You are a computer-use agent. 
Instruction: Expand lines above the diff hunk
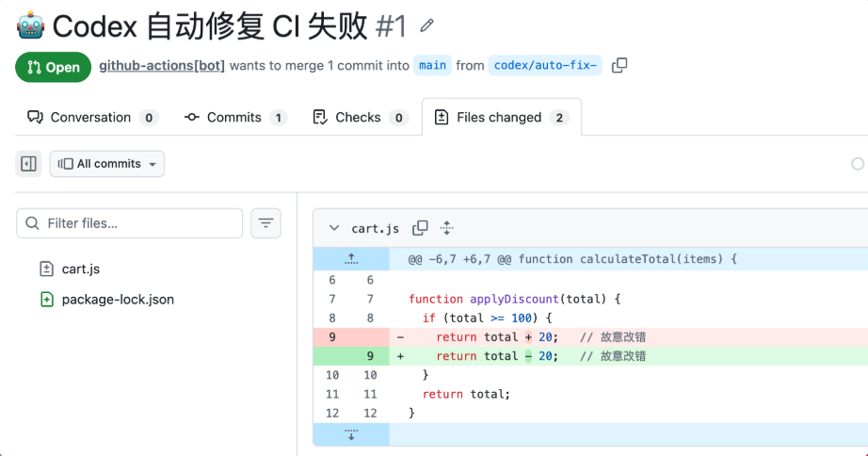(x=351, y=259)
